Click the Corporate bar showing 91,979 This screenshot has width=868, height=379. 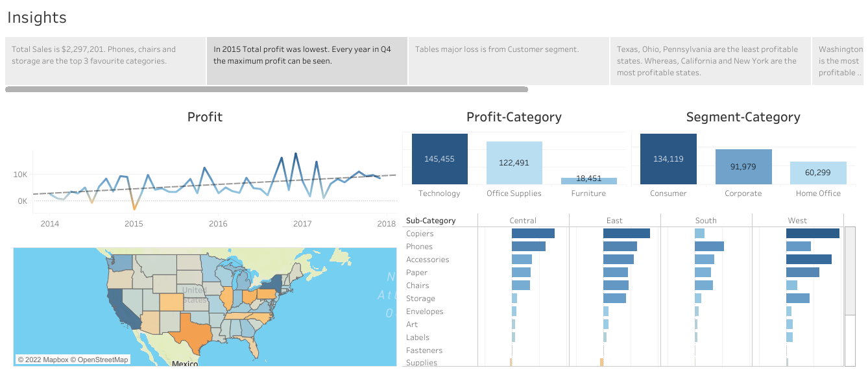tap(743, 166)
